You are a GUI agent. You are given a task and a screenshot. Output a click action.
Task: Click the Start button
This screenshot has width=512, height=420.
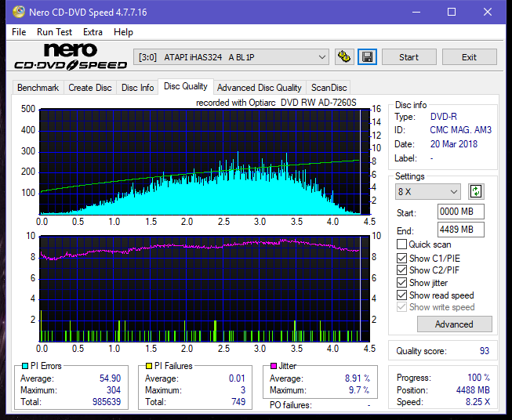coord(409,57)
